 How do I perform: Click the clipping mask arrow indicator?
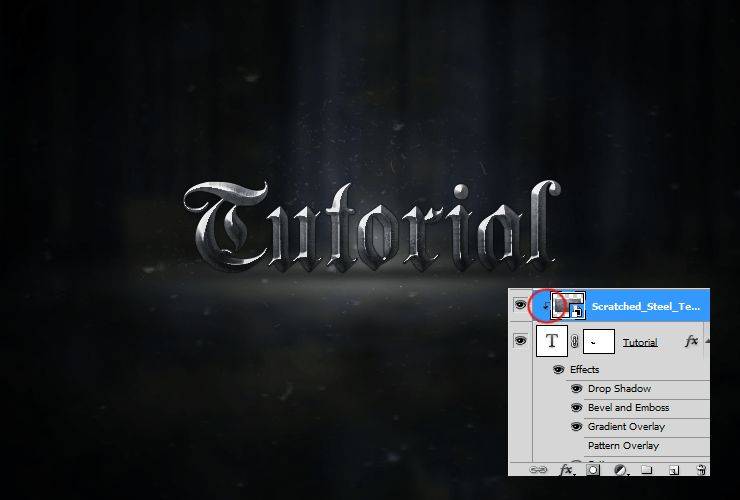pos(546,306)
